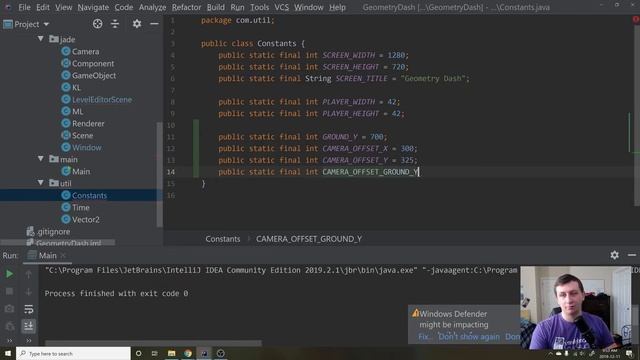Select Vector2 in project tree
Image resolution: width=640 pixels, height=360 pixels.
coord(86,220)
